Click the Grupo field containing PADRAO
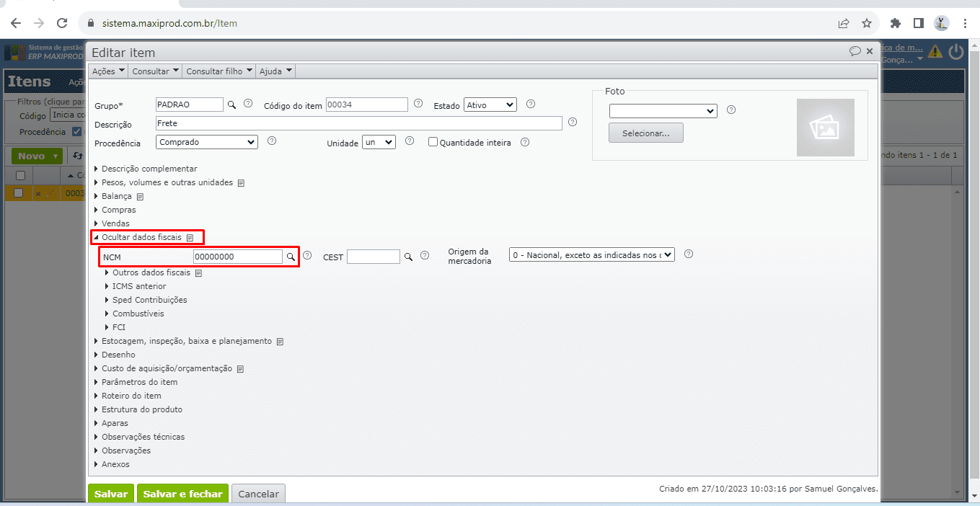Screen dimensions: 980x506 (x=190, y=105)
